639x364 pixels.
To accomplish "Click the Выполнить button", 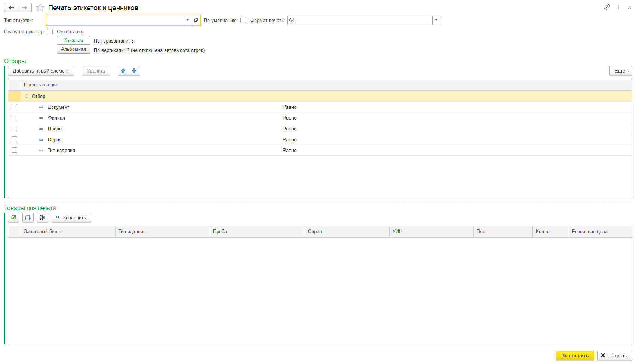I will tap(575, 355).
